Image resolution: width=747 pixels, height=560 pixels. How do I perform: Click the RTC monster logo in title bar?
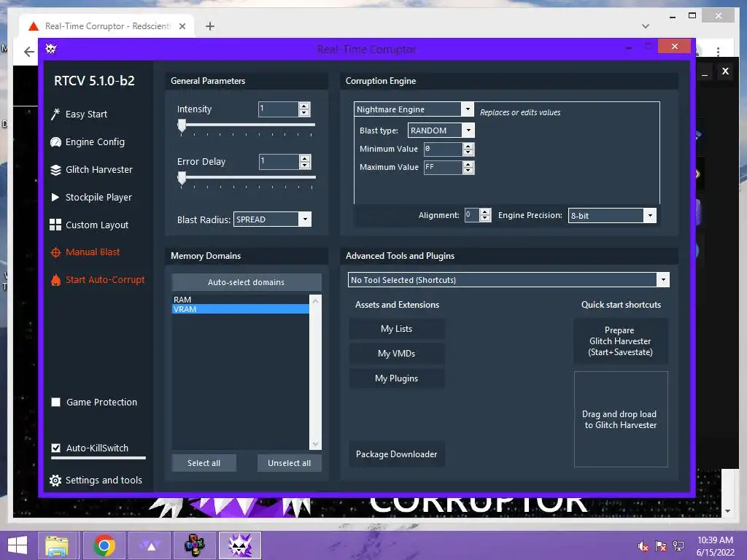pyautogui.click(x=51, y=49)
